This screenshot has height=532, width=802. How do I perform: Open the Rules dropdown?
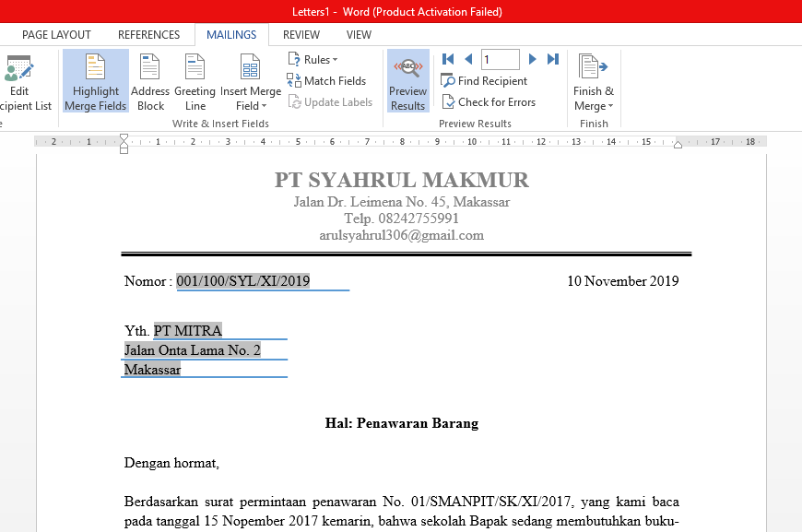click(x=311, y=58)
